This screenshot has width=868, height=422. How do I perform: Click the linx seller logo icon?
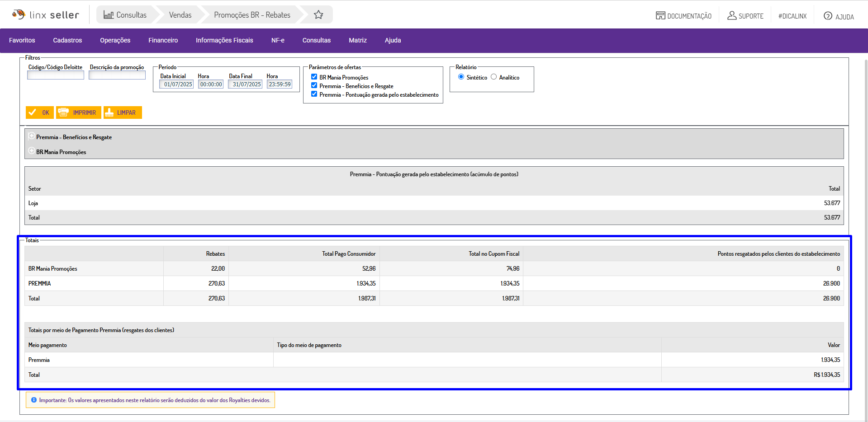pyautogui.click(x=19, y=14)
